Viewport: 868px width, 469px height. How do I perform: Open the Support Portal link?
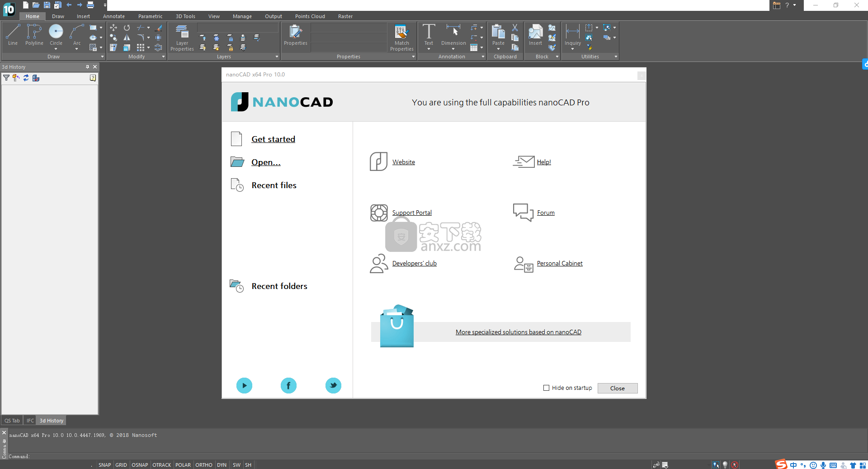coord(412,213)
